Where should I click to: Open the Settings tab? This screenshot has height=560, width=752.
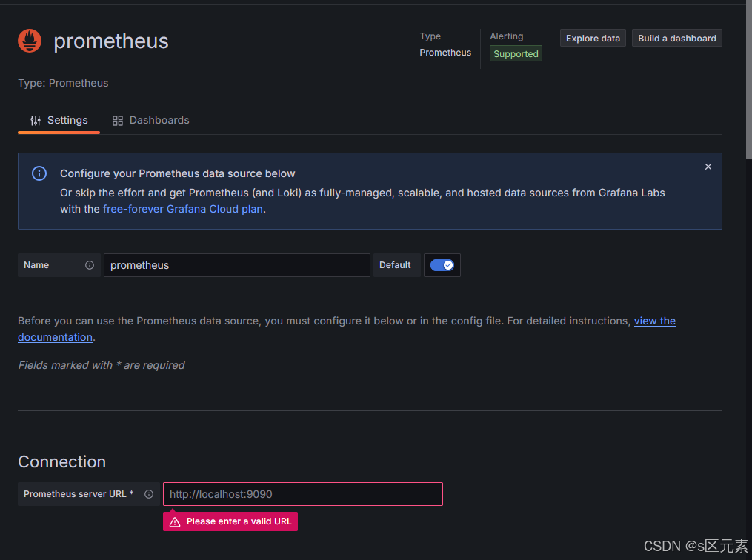(x=59, y=120)
